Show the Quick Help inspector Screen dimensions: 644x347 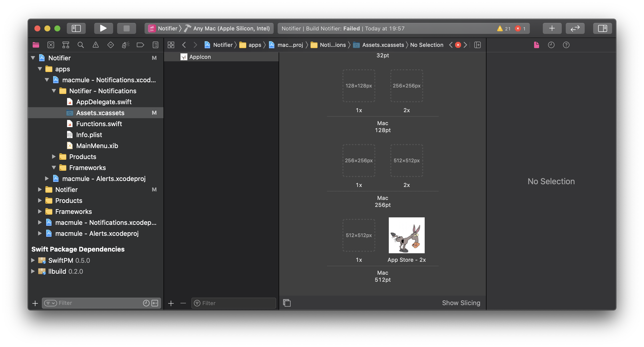(566, 45)
